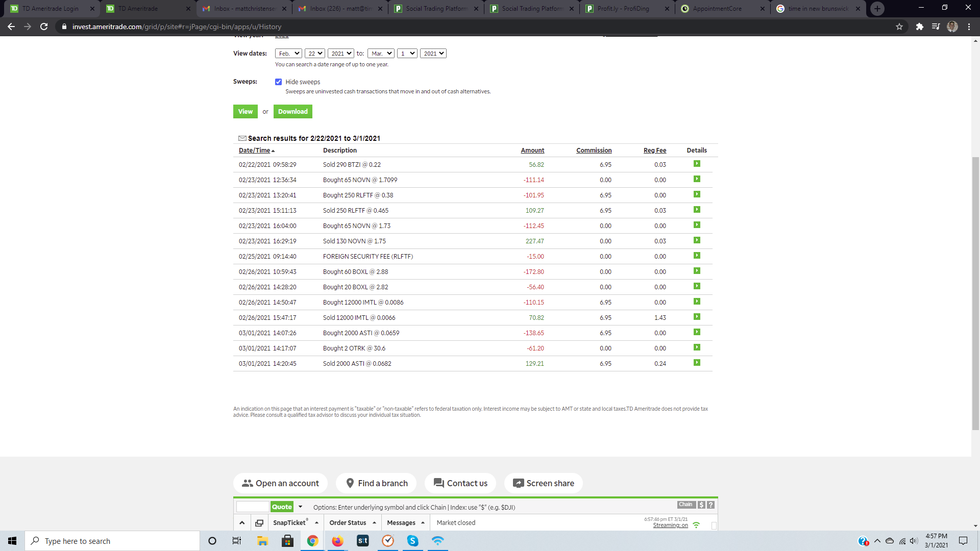Switch to the Profit.ly - ProfiDing tab
Screen dimensions: 980x551
pos(622,9)
